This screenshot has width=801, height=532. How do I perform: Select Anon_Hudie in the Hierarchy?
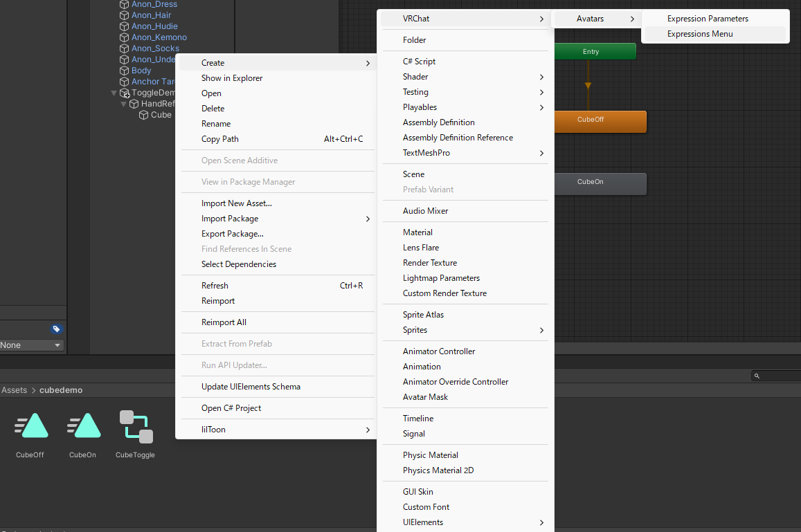(x=155, y=26)
